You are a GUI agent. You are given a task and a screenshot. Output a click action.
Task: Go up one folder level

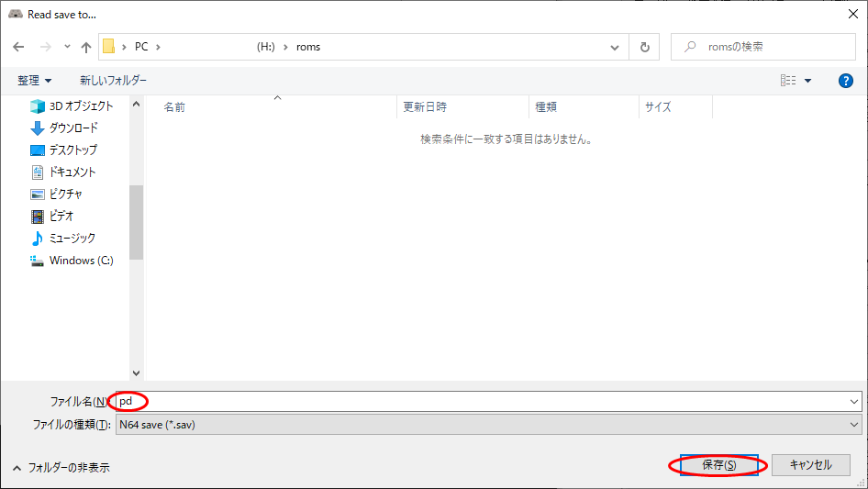(86, 47)
